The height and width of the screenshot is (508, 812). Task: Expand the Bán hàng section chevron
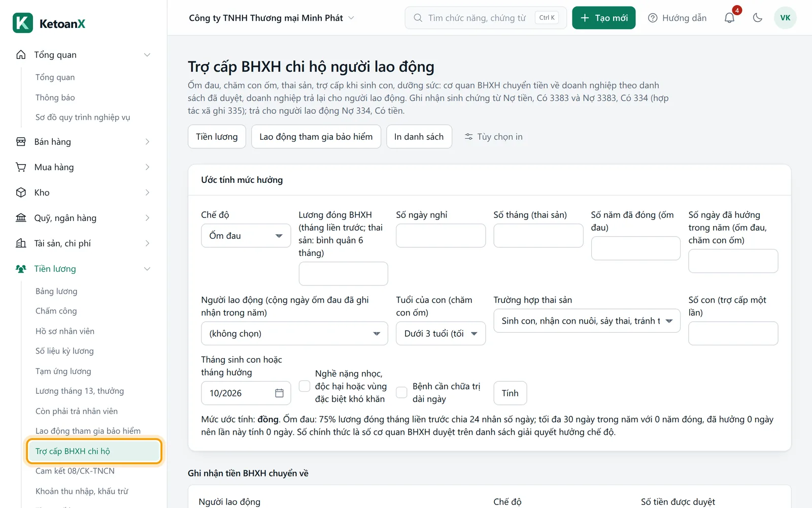(x=147, y=142)
